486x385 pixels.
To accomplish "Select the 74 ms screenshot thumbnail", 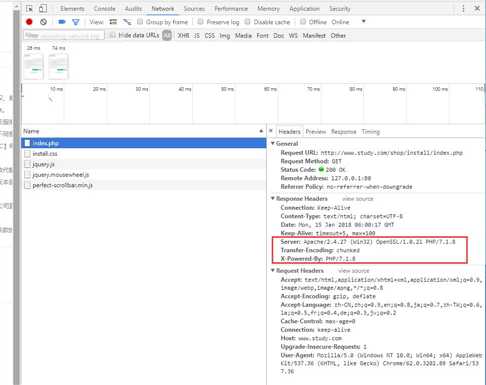I will [x=58, y=66].
